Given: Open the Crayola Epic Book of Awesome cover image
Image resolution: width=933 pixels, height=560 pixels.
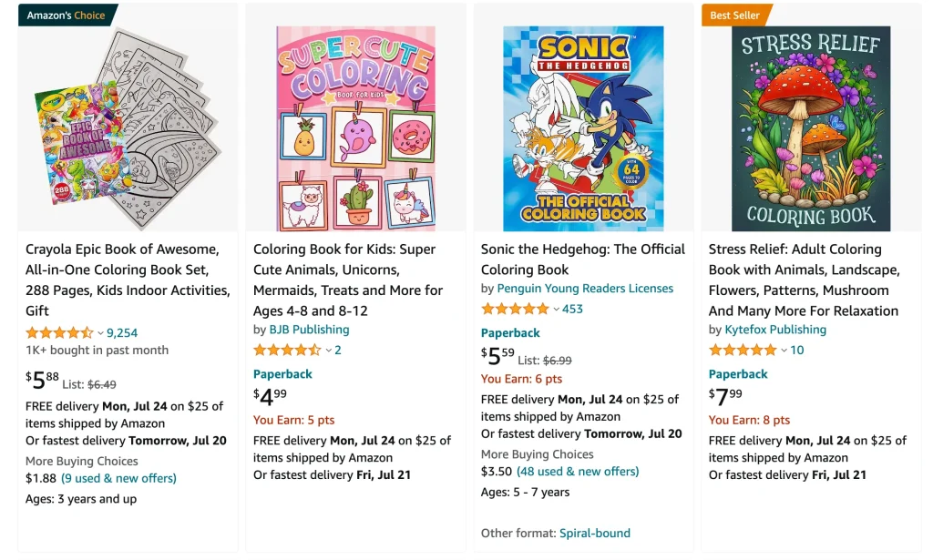Looking at the screenshot, I should coord(128,129).
